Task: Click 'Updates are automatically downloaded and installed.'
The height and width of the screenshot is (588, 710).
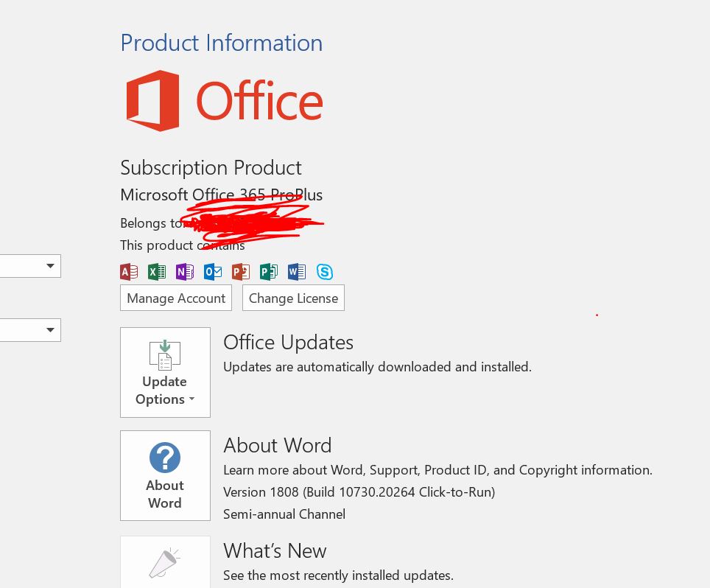Action: click(378, 367)
